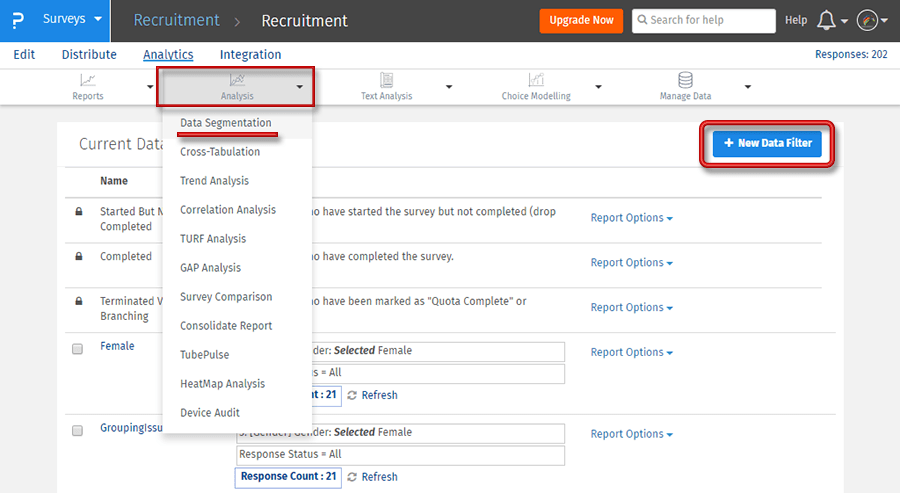Click the refresh icon under Female filter
Screen dimensions: 900x493
pos(353,395)
